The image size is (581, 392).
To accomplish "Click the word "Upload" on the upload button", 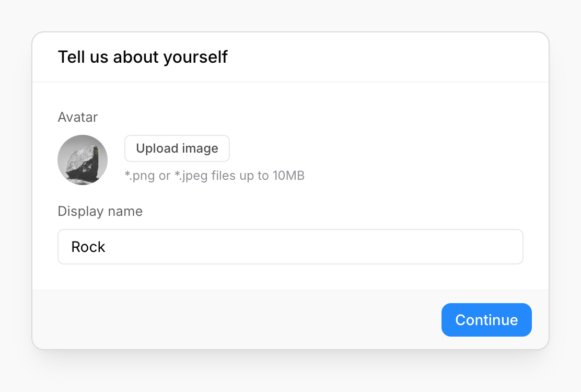I will click(157, 148).
